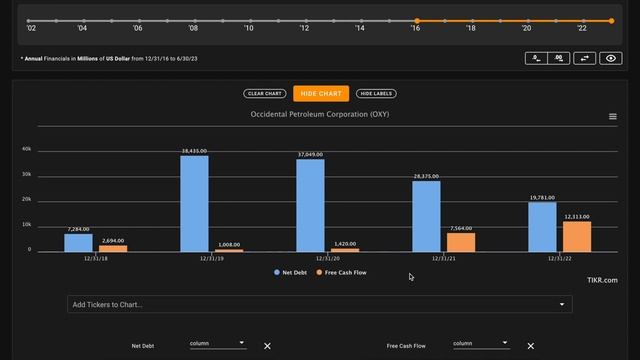Click the 7,284.00 data label
This screenshot has height=360, width=640.
78,229
